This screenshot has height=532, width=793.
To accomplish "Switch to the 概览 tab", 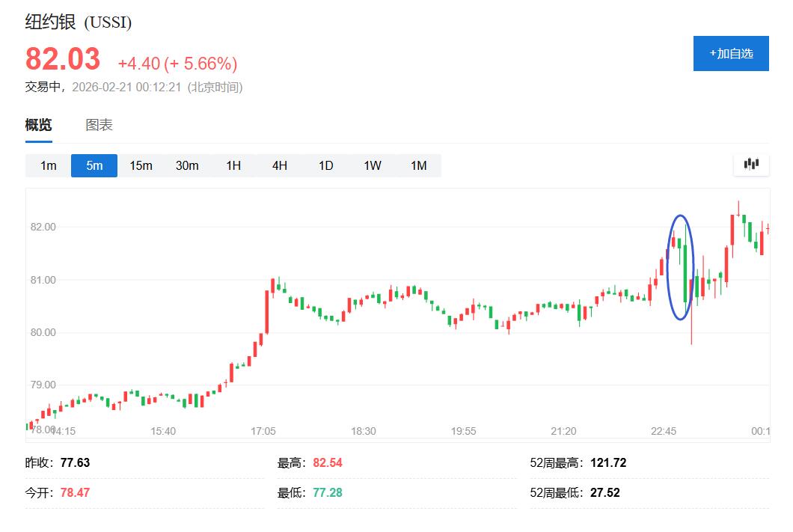I will (39, 125).
